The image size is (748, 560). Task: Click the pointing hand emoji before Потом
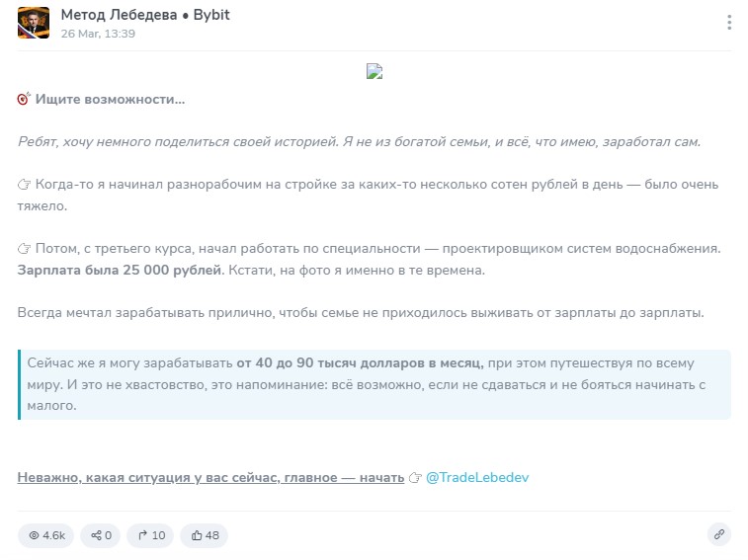[x=25, y=247]
